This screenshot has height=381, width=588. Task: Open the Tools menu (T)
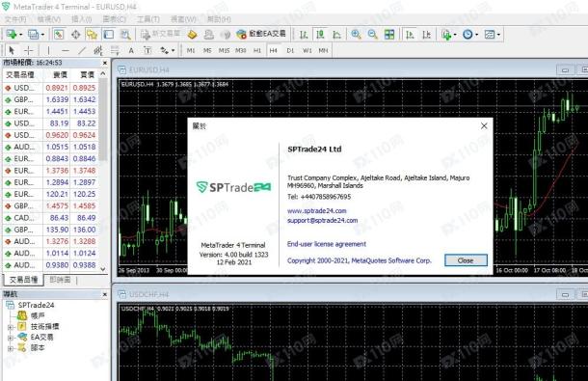pyautogui.click(x=148, y=19)
